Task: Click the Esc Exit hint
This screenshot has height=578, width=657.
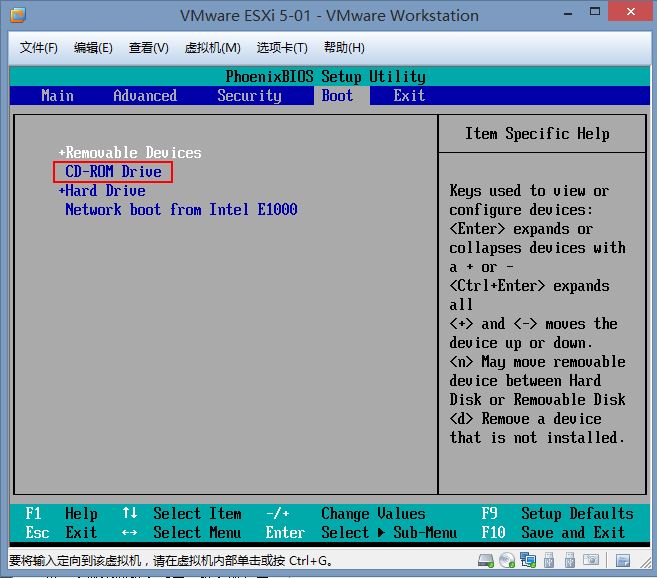Action: pyautogui.click(x=61, y=533)
